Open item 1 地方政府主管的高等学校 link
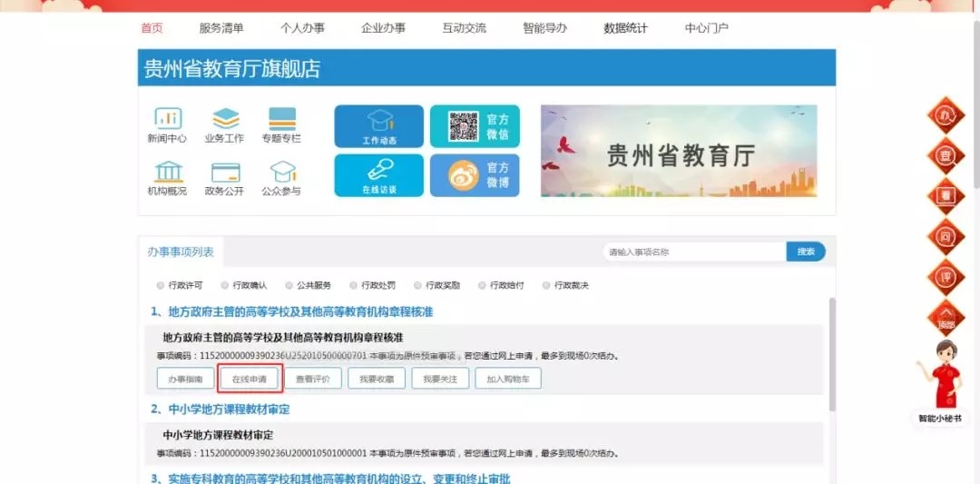This screenshot has height=484, width=980. pos(292,311)
